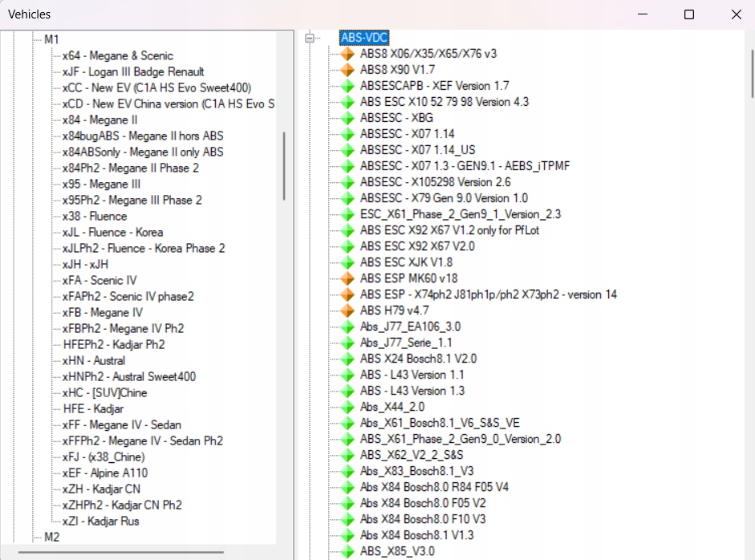The height and width of the screenshot is (560, 755).
Task: Select the M2 vehicle category
Action: (51, 537)
